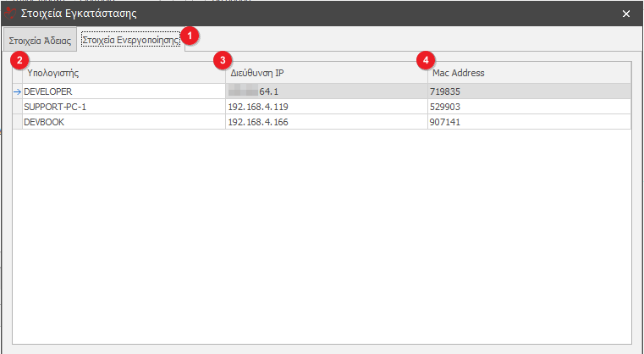The width and height of the screenshot is (644, 354).
Task: Close the Στοιχεία Εγκατάστασης window
Action: 626,14
